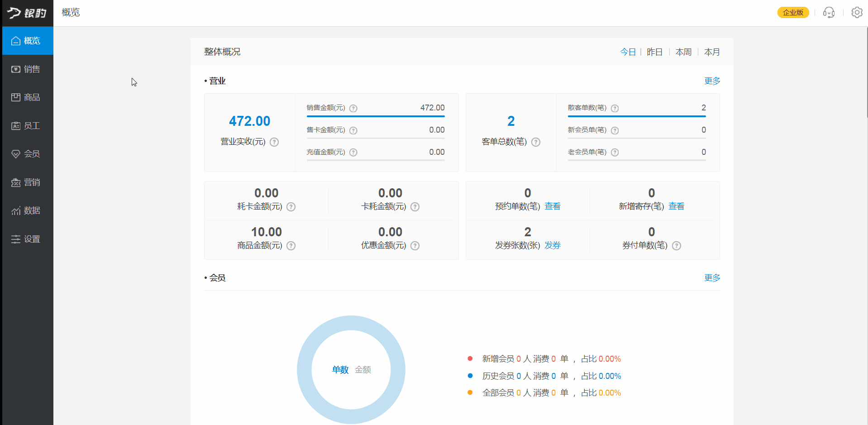This screenshot has width=868, height=425.
Task: Click help icon beside 券付单数(笔)
Action: (x=677, y=246)
